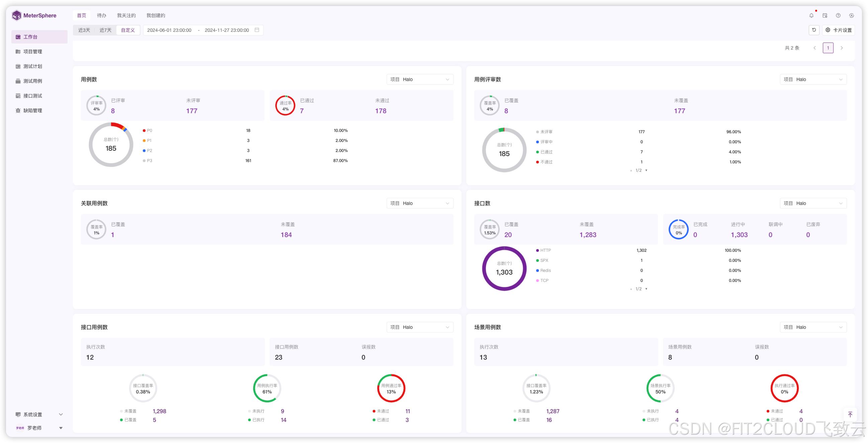Click the 工作台 sidebar icon
This screenshot has width=868, height=443.
[18, 37]
